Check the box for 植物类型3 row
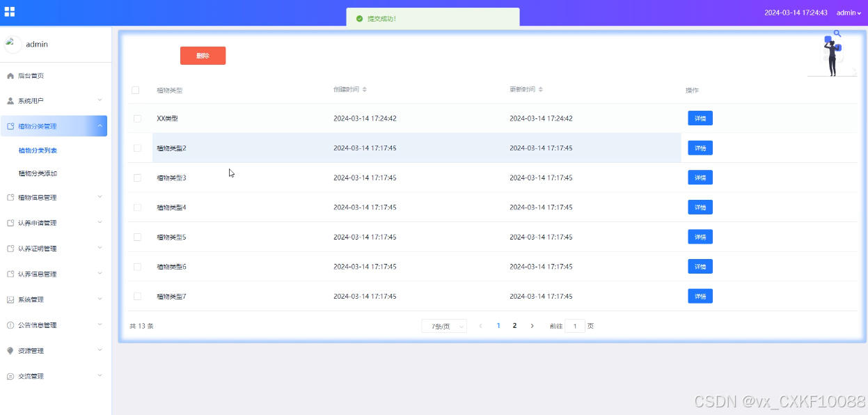Image resolution: width=868 pixels, height=415 pixels. point(137,178)
